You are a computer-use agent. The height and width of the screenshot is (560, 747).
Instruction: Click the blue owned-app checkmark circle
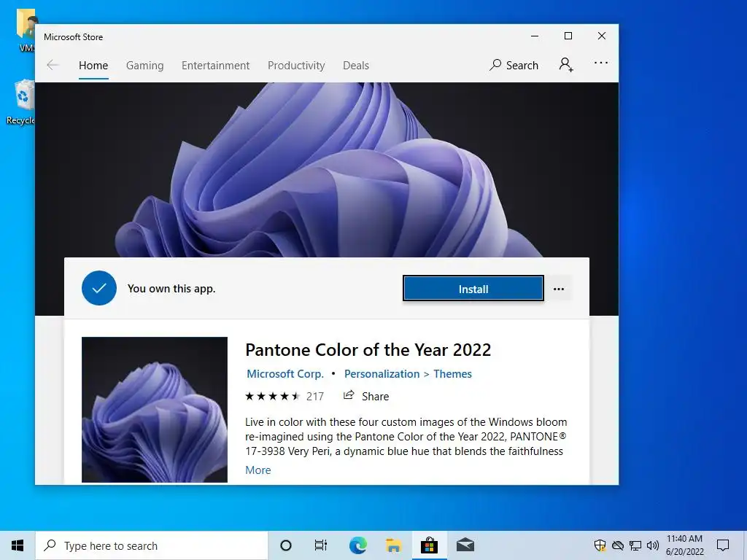(99, 288)
